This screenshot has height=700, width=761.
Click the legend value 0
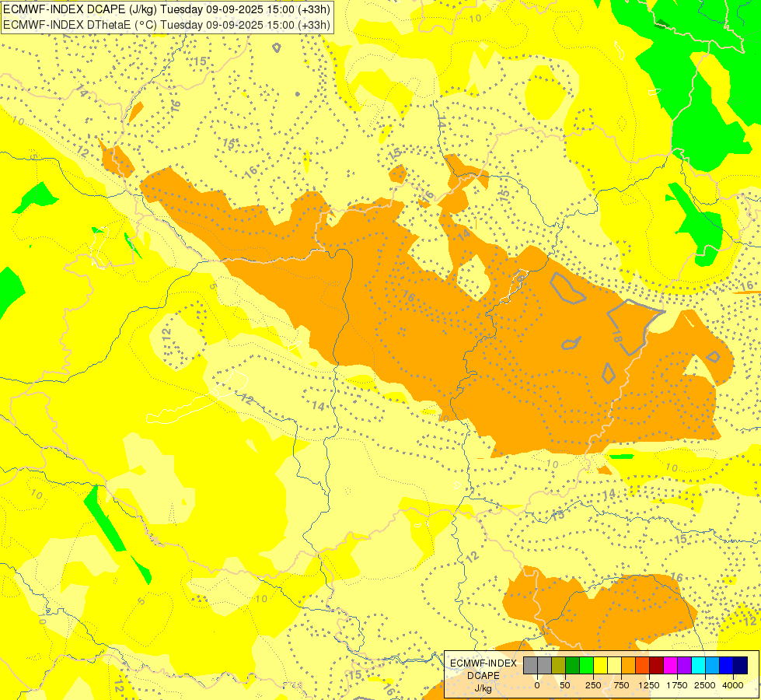(x=537, y=685)
